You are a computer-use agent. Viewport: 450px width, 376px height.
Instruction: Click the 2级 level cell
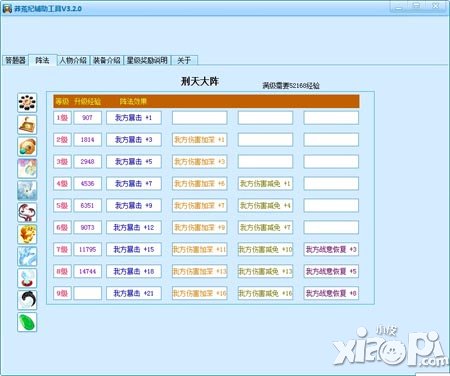[x=62, y=140]
